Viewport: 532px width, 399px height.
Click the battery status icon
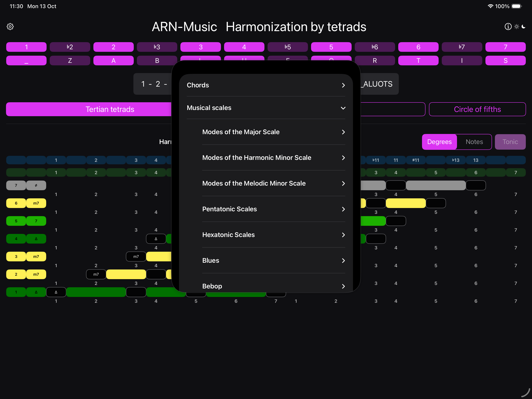point(516,6)
